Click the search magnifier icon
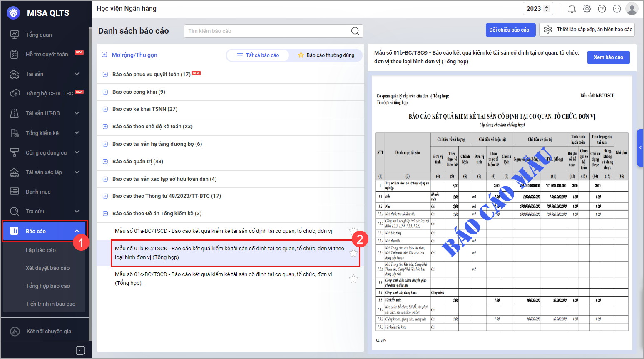 355,31
